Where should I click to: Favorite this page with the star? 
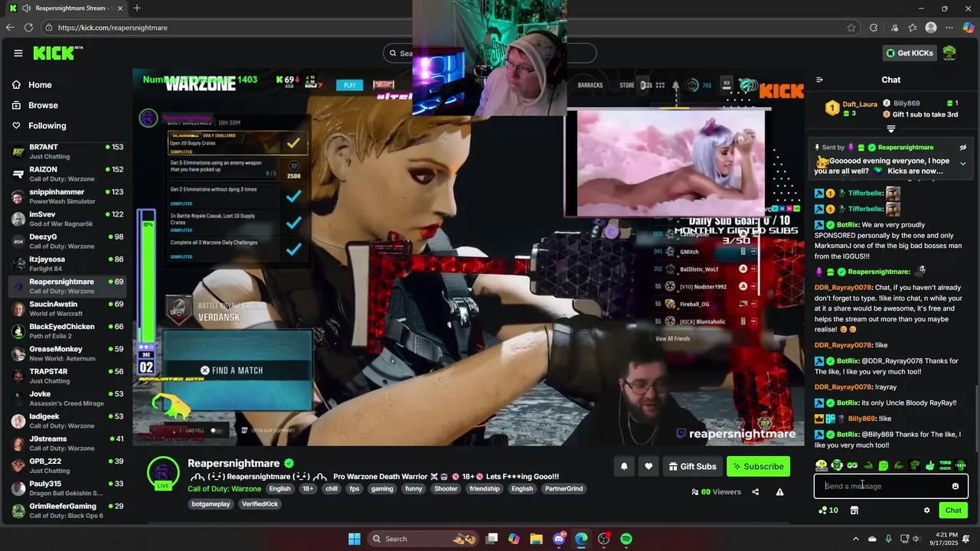click(851, 28)
